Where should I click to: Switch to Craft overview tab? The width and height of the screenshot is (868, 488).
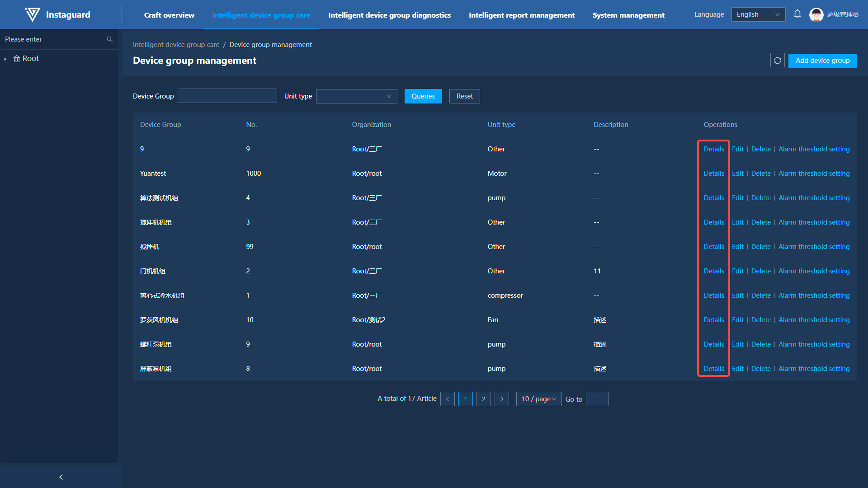click(x=169, y=15)
